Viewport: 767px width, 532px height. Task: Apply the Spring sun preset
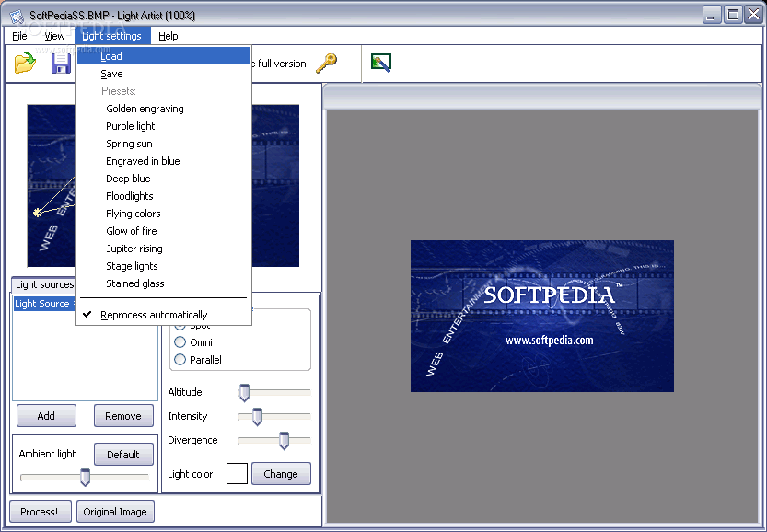pyautogui.click(x=163, y=144)
